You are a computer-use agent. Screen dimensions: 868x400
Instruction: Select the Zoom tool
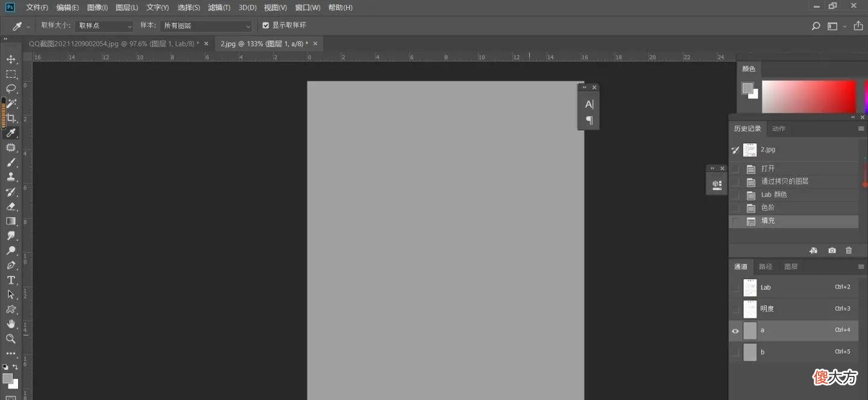pyautogui.click(x=11, y=338)
